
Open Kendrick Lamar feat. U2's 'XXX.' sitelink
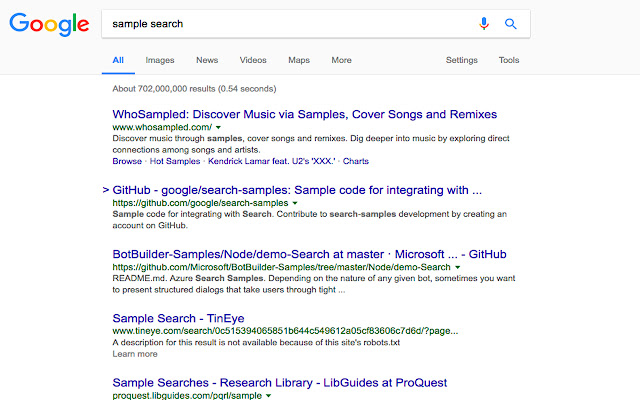pyautogui.click(x=271, y=161)
